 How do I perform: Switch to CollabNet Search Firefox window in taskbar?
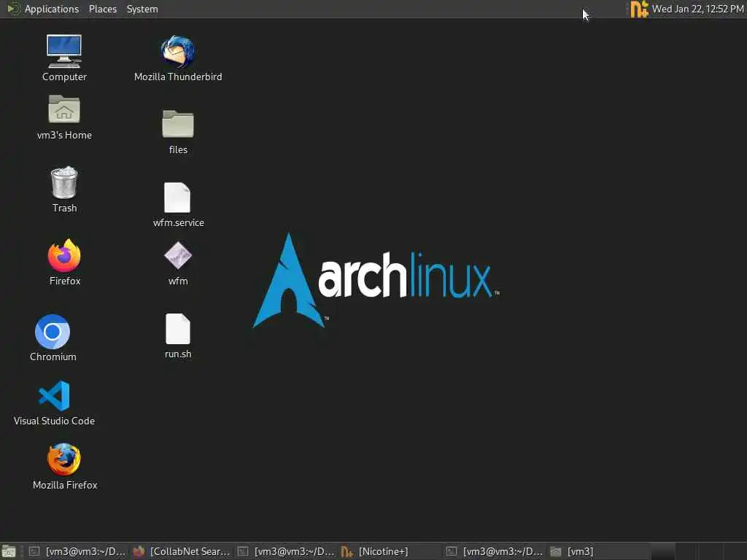(x=182, y=551)
